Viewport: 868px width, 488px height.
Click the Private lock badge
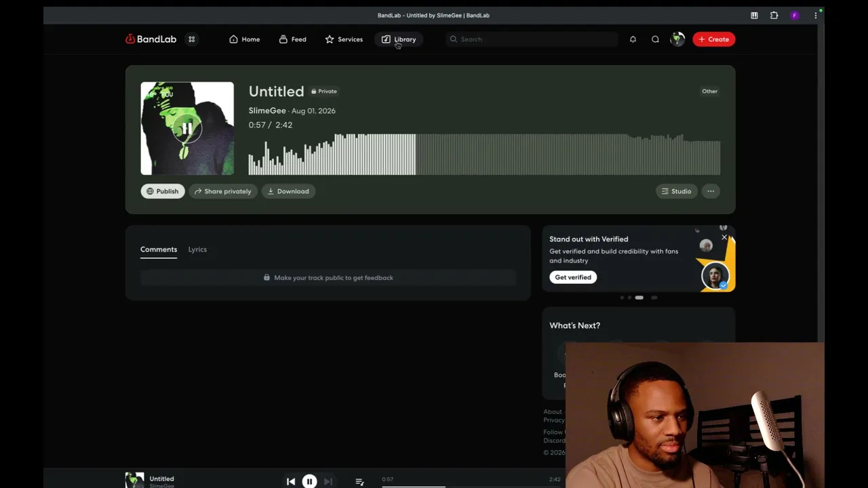324,91
